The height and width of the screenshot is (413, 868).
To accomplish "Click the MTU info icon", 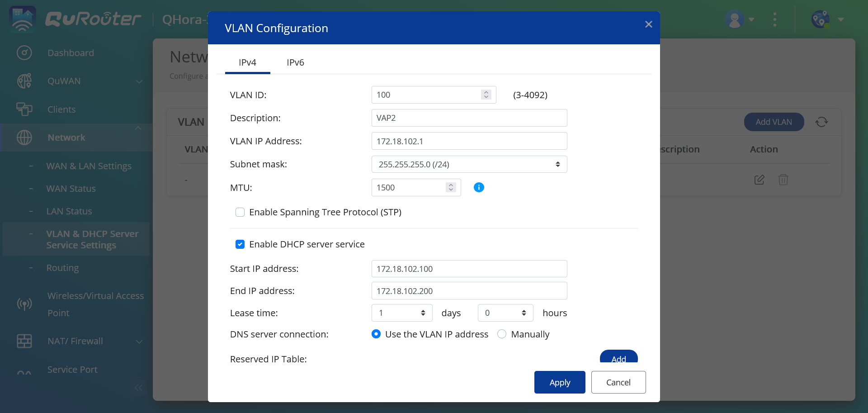I will [x=479, y=187].
